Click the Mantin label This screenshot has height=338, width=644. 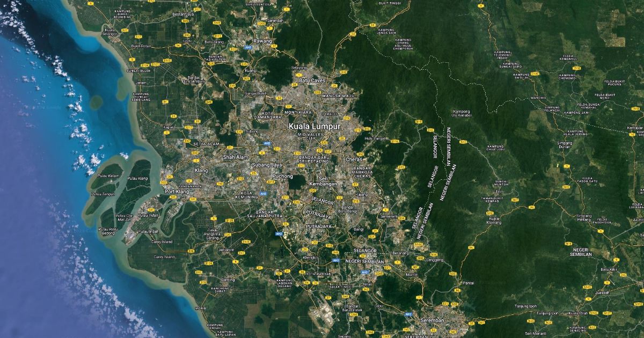click(x=412, y=274)
